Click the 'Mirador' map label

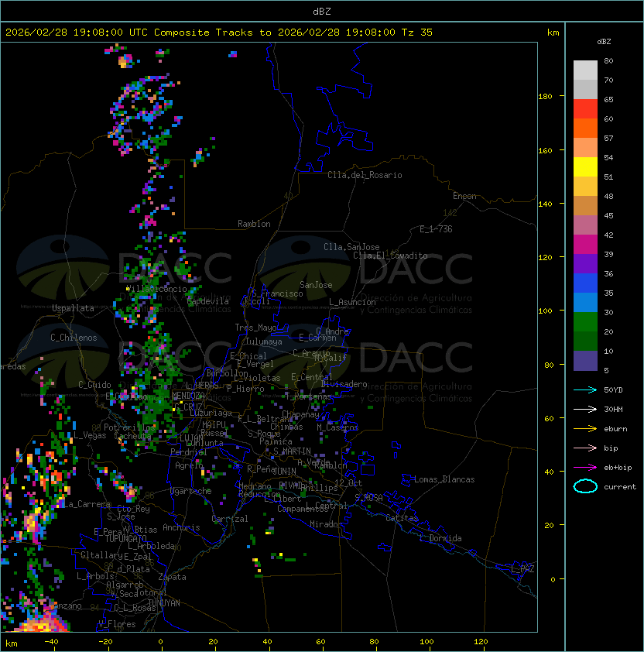click(x=326, y=524)
